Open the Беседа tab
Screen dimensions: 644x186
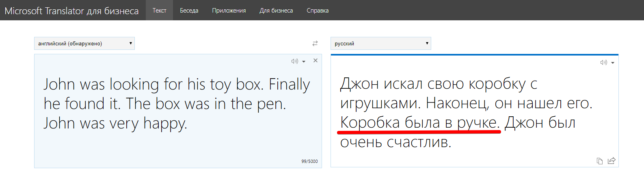[x=189, y=11]
